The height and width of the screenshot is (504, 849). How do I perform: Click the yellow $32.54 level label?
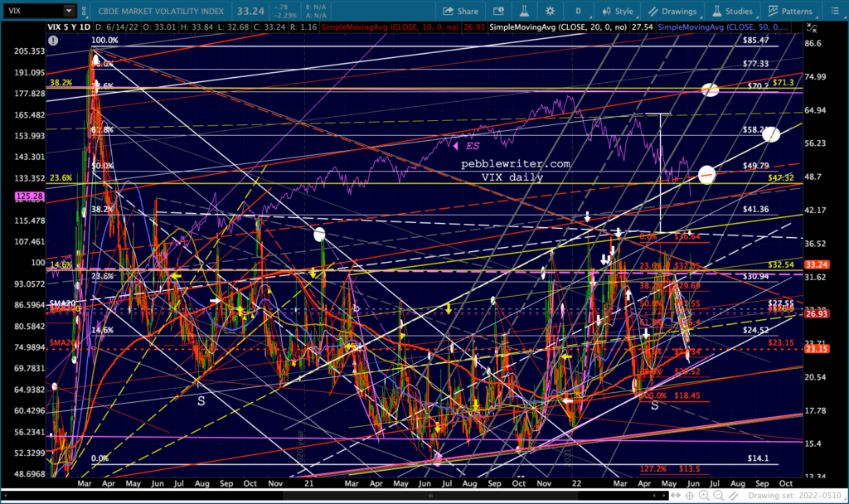[x=781, y=264]
